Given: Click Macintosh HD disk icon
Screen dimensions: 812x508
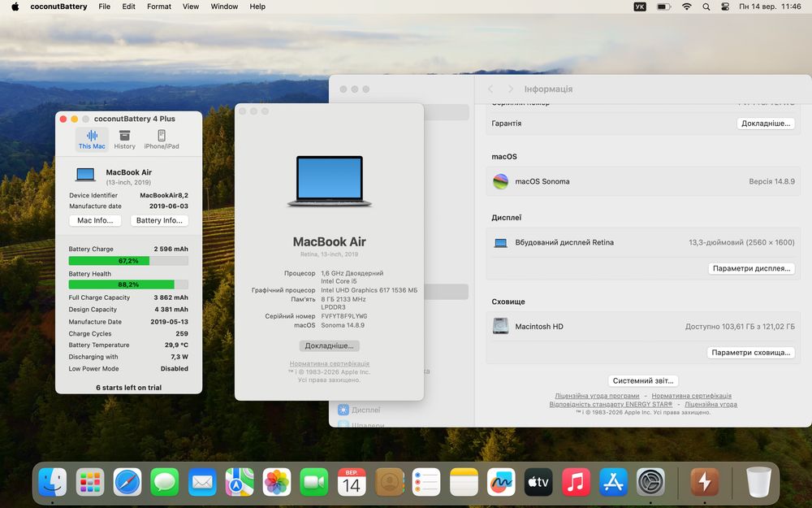Looking at the screenshot, I should click(500, 326).
